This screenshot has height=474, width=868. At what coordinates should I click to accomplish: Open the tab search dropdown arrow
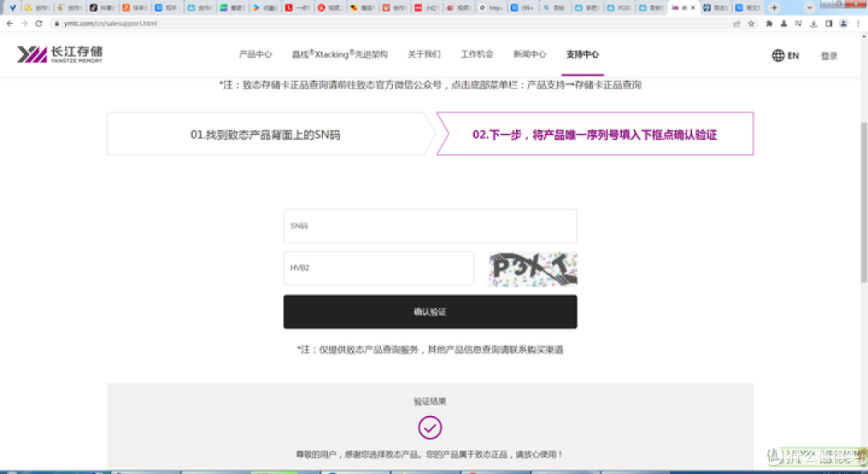pos(809,8)
